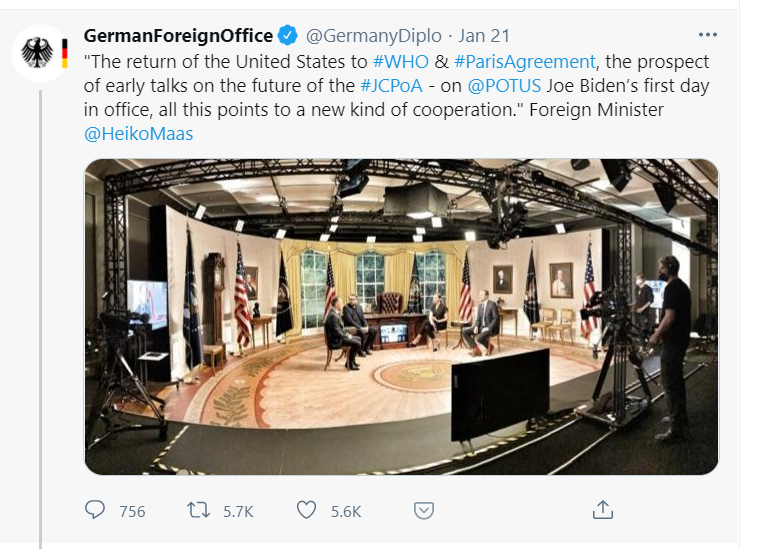Click the blue verified badge
This screenshot has width=773, height=549.
click(288, 36)
